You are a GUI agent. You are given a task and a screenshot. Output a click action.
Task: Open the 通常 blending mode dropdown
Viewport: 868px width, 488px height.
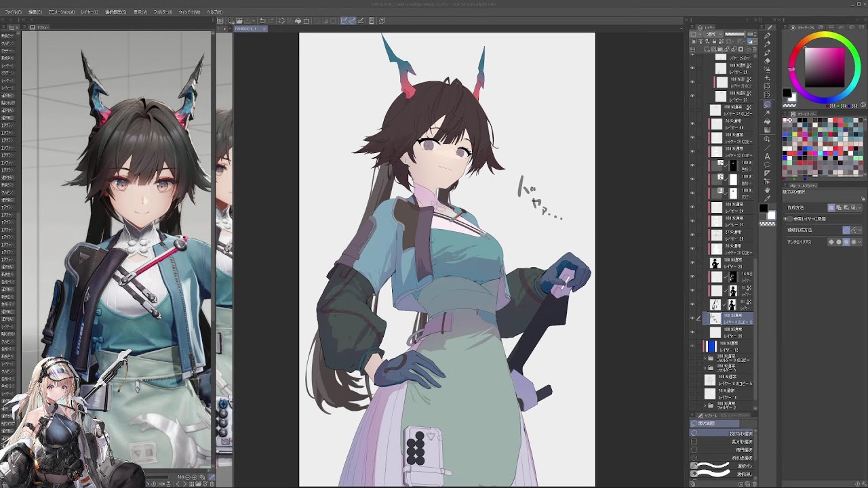[713, 34]
